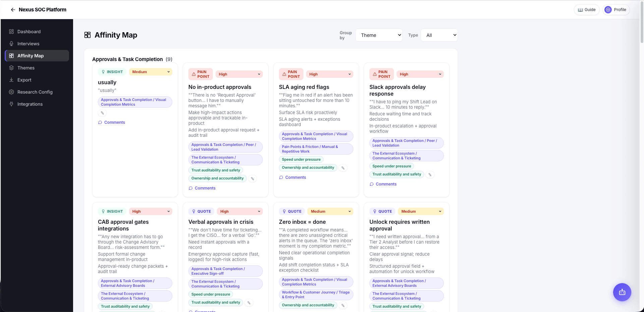Image resolution: width=644 pixels, height=312 pixels.
Task: Click the edit pencil on No in-product approvals
Action: pyautogui.click(x=252, y=179)
